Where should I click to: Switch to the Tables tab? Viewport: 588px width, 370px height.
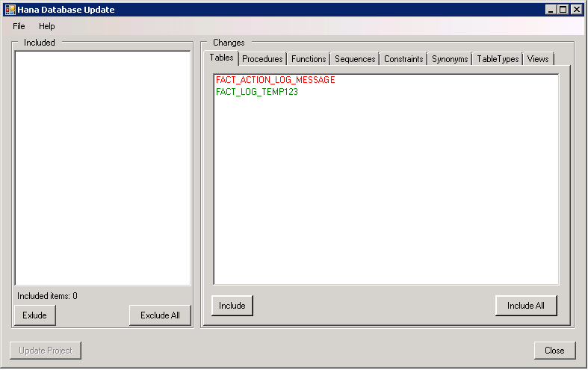[x=221, y=58]
